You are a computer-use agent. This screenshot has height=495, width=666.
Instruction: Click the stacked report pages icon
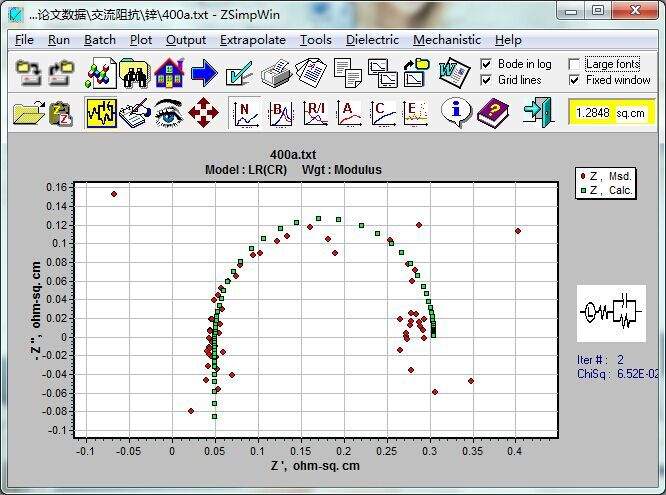[311, 73]
